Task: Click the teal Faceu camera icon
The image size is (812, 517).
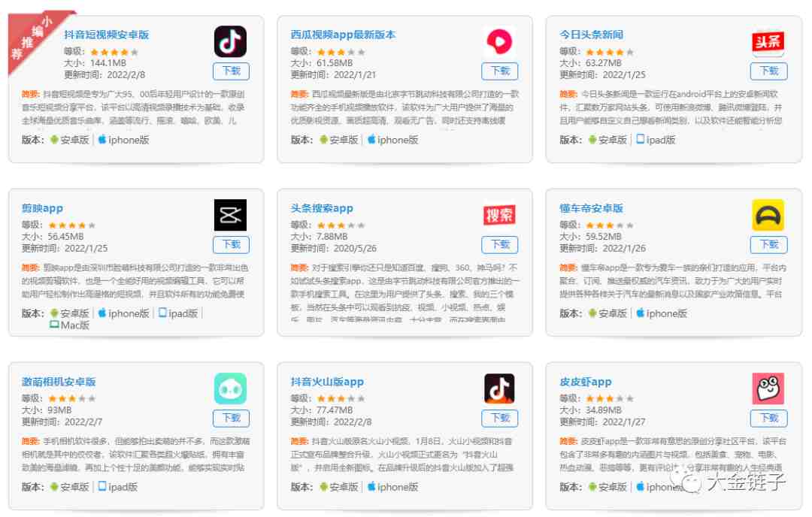Action: (231, 389)
